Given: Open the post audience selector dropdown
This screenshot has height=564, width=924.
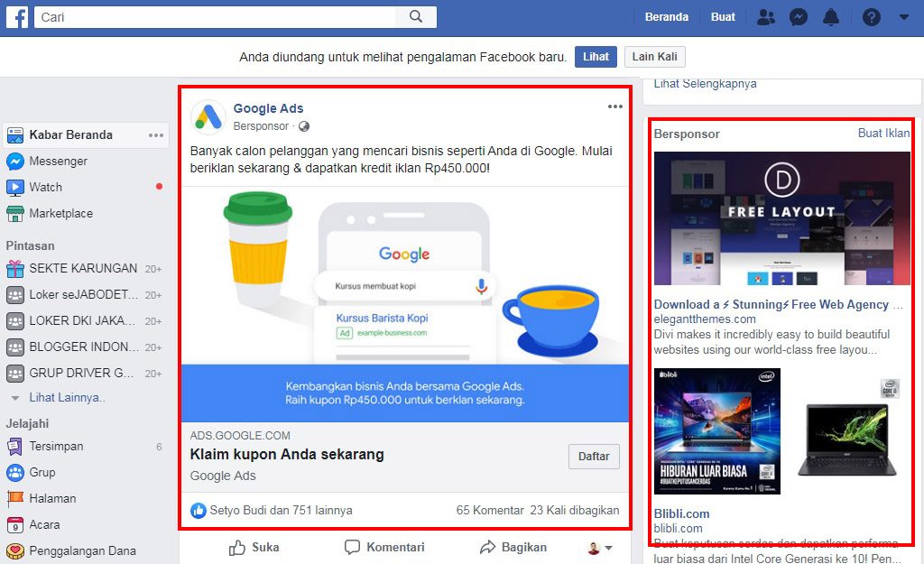Looking at the screenshot, I should (599, 548).
